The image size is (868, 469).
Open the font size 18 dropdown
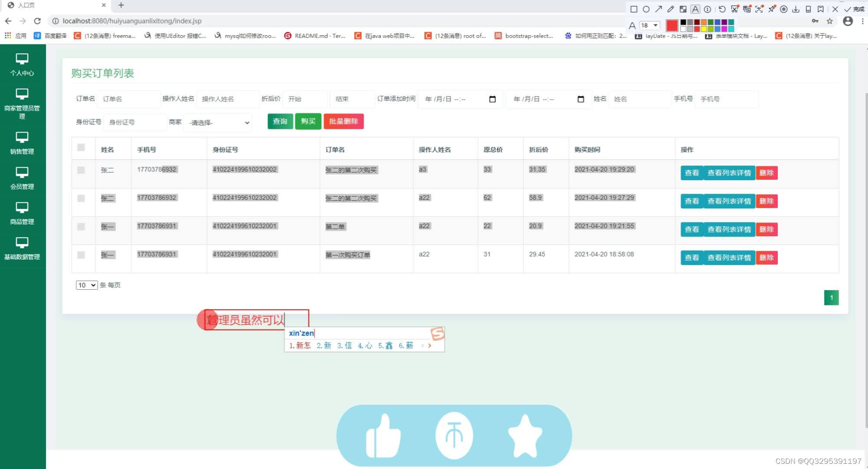tap(650, 25)
